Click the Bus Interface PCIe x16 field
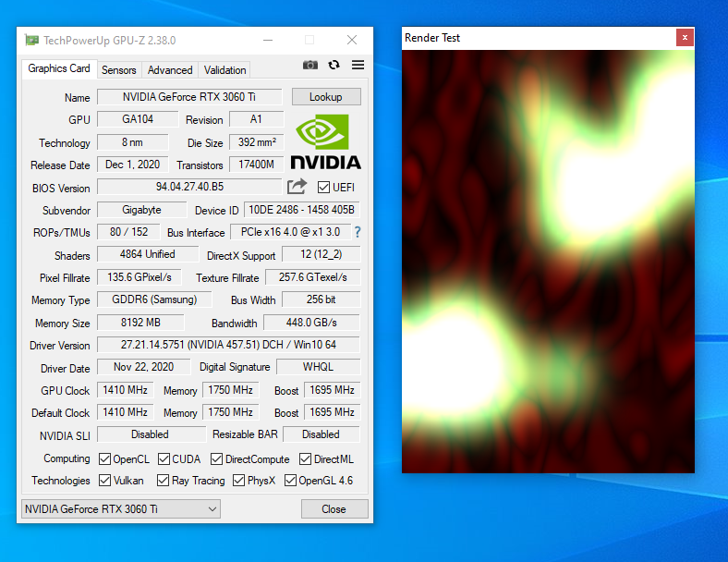The image size is (728, 562). pos(290,232)
